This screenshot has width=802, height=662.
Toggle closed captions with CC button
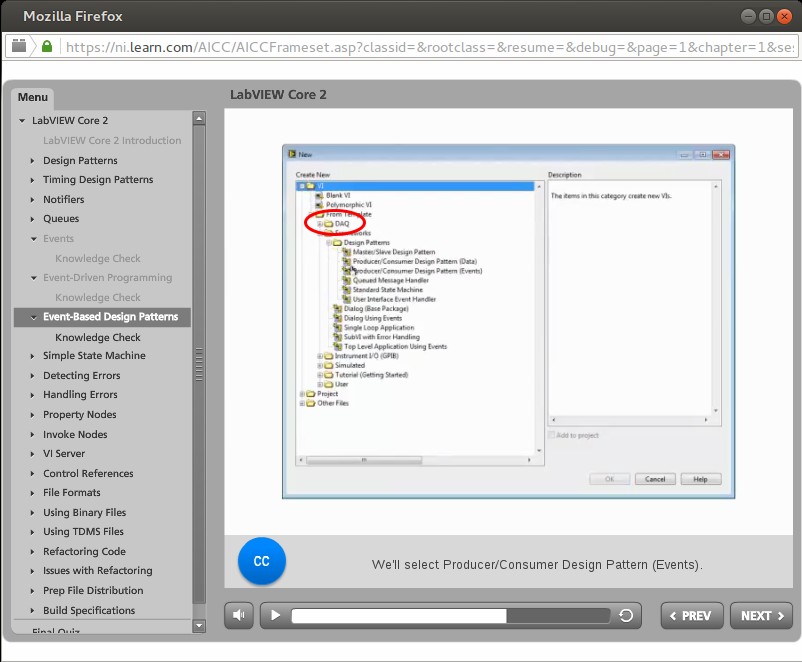(261, 561)
